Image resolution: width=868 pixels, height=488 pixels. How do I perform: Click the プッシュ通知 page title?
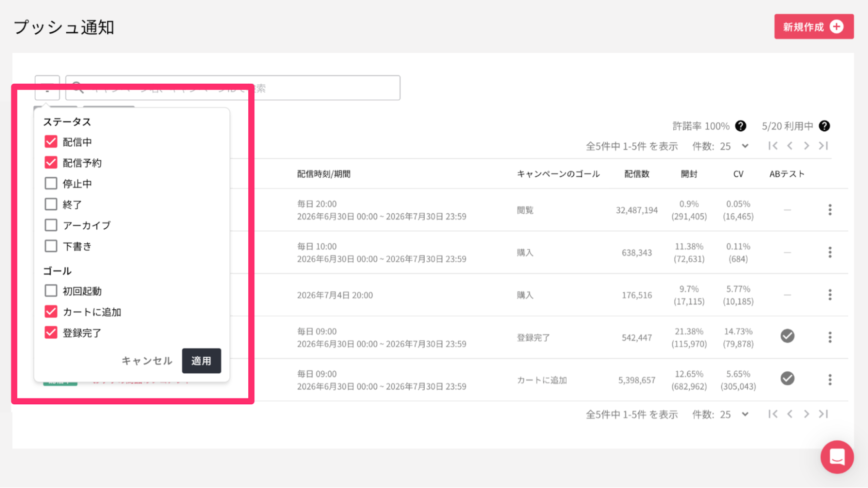(64, 27)
